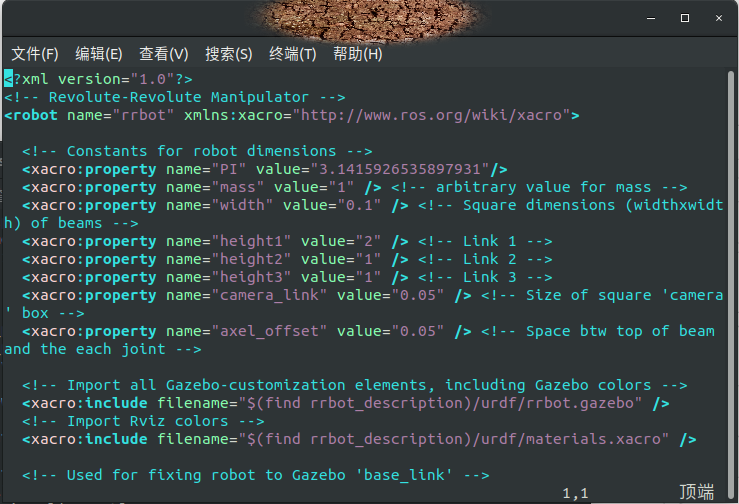Open the 终端(T) menu
The image size is (739, 504).
coord(293,54)
